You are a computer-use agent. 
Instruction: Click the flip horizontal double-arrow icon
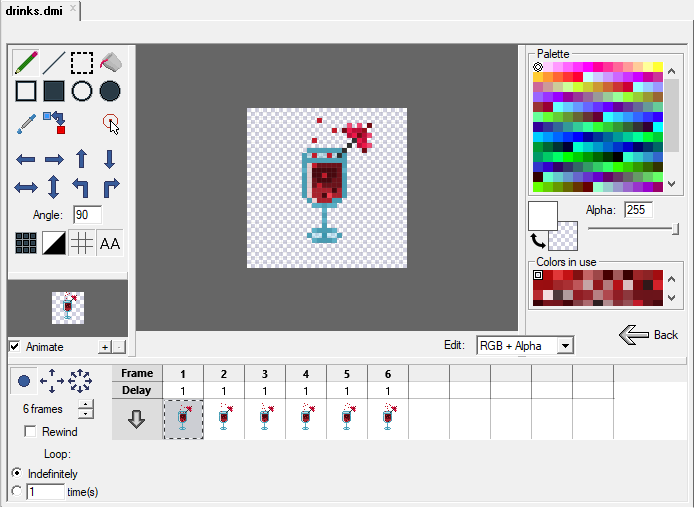26,187
